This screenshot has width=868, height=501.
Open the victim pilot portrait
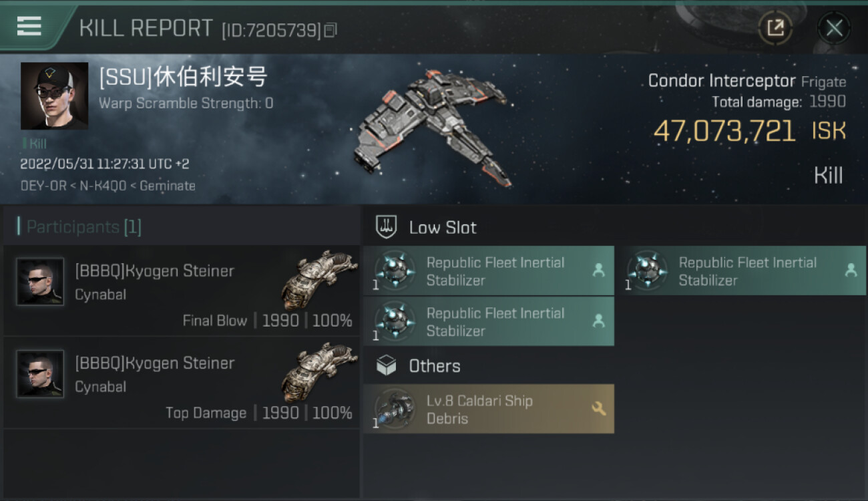[54, 96]
